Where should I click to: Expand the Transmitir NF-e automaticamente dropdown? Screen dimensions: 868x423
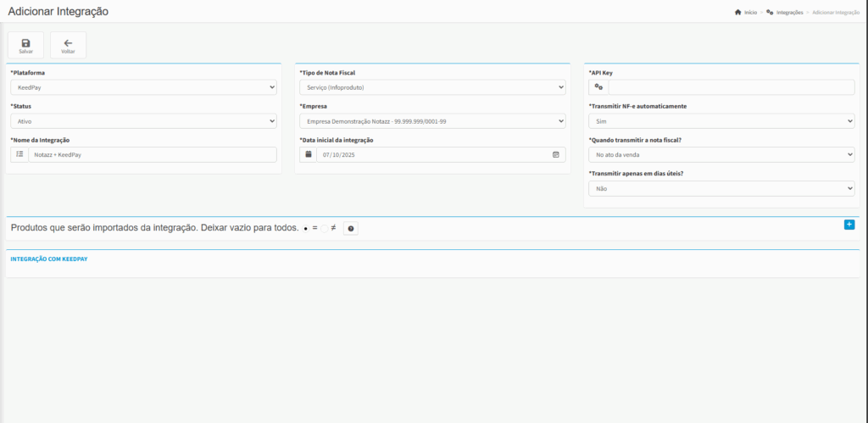(x=721, y=121)
